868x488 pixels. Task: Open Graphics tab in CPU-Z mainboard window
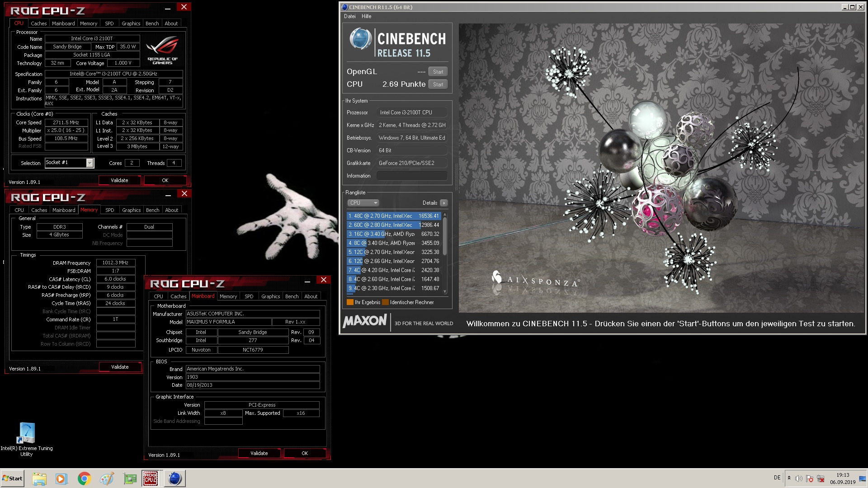271,296
